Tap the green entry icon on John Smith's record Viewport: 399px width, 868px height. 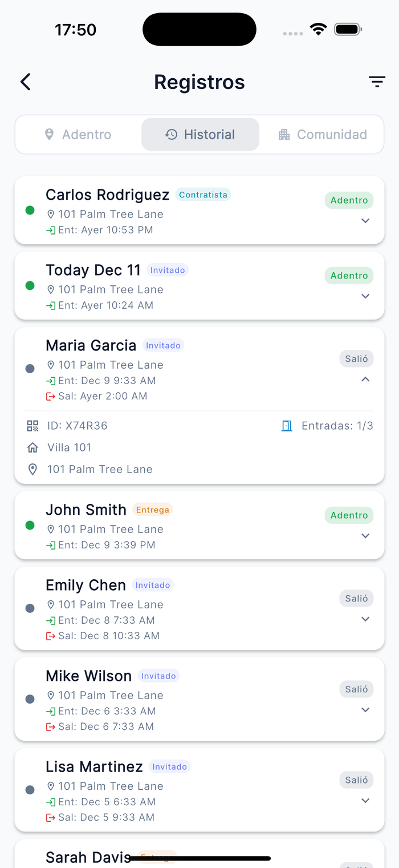[x=51, y=545]
